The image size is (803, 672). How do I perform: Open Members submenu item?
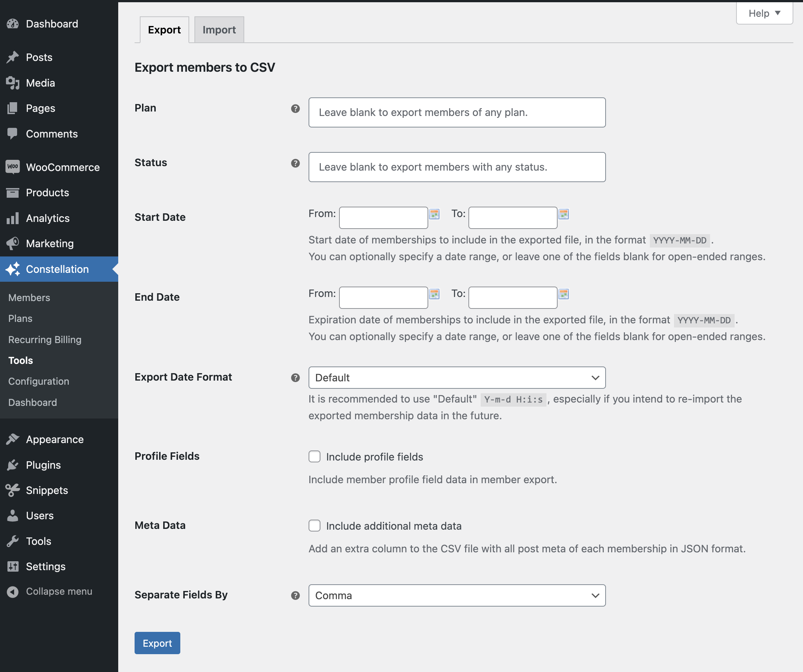(x=29, y=297)
